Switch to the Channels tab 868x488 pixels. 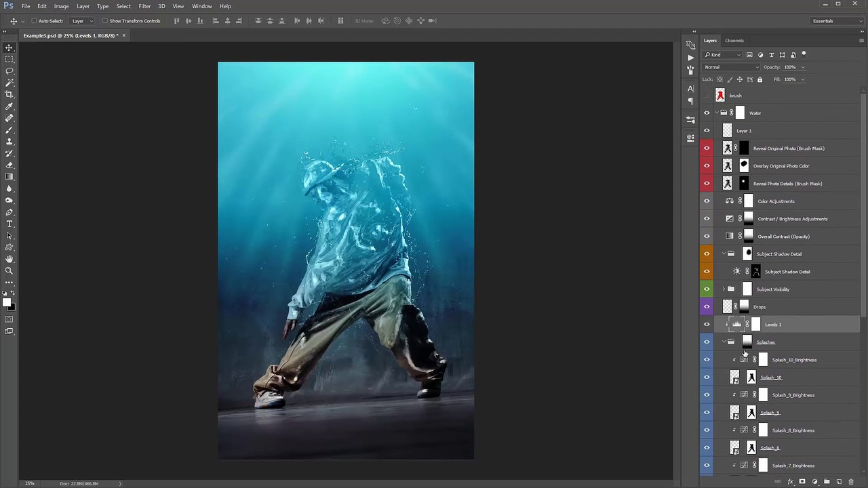tap(734, 41)
